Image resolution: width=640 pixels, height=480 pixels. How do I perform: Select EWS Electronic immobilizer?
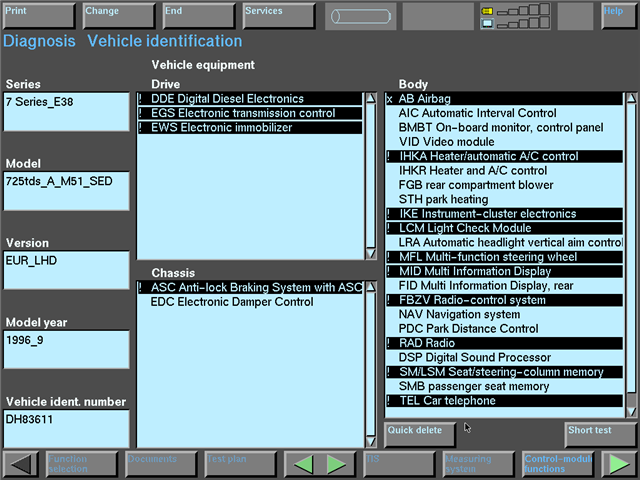pyautogui.click(x=250, y=127)
